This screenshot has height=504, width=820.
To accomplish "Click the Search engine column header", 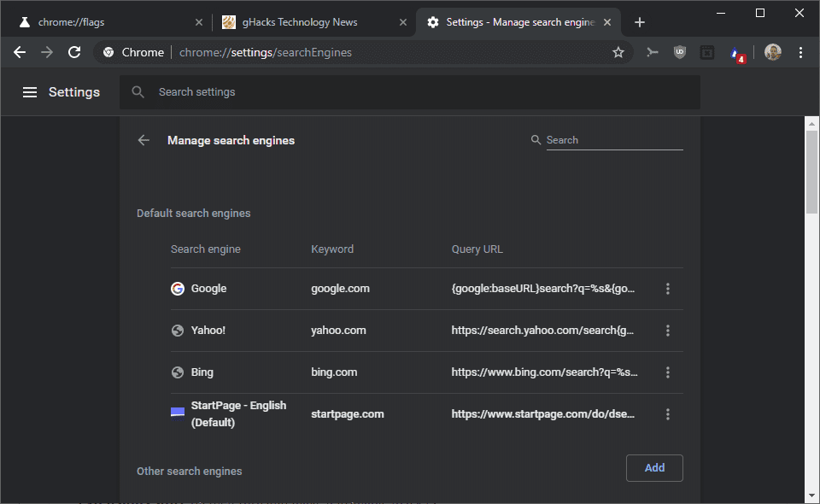I will tap(206, 249).
